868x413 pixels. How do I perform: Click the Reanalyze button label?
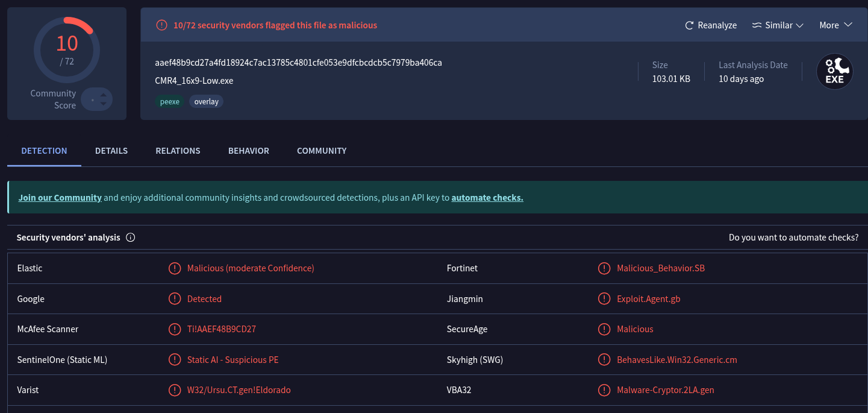click(717, 25)
